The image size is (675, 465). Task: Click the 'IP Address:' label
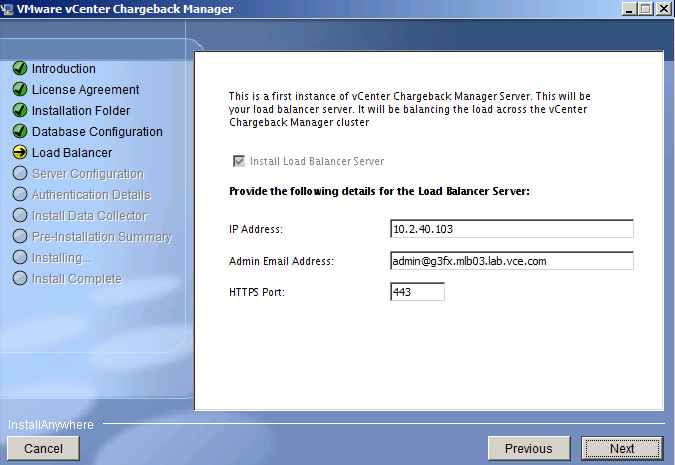coord(256,229)
